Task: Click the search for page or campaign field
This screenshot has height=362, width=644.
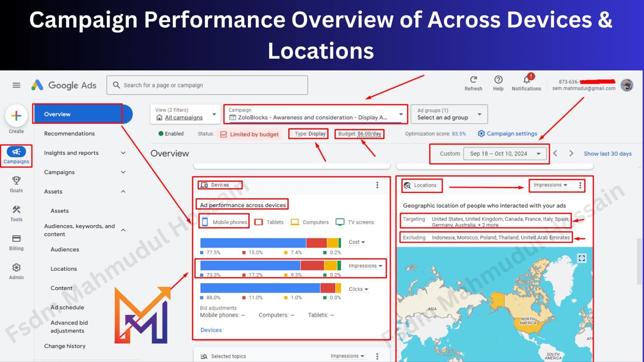Action: tap(207, 85)
